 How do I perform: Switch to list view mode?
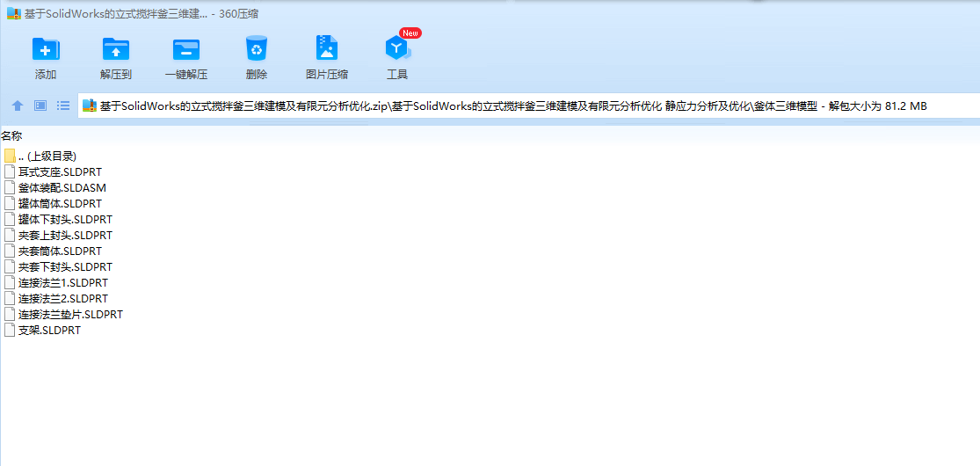pos(63,106)
